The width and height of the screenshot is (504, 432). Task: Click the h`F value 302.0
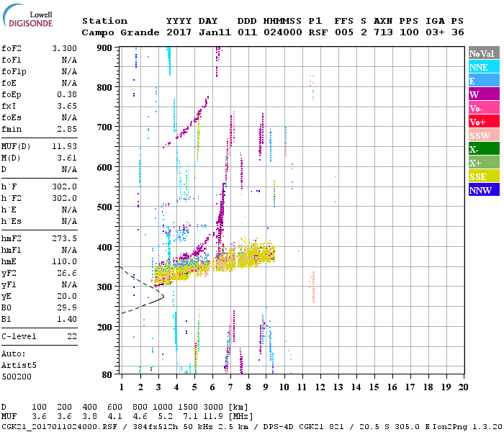pyautogui.click(x=64, y=186)
